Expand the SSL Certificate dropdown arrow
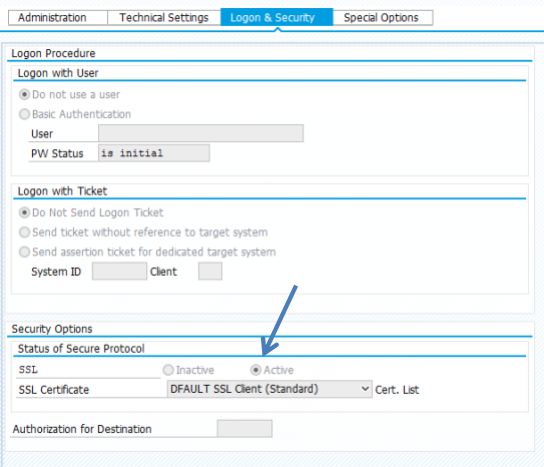Viewport: 544px width, 467px height. tap(365, 389)
